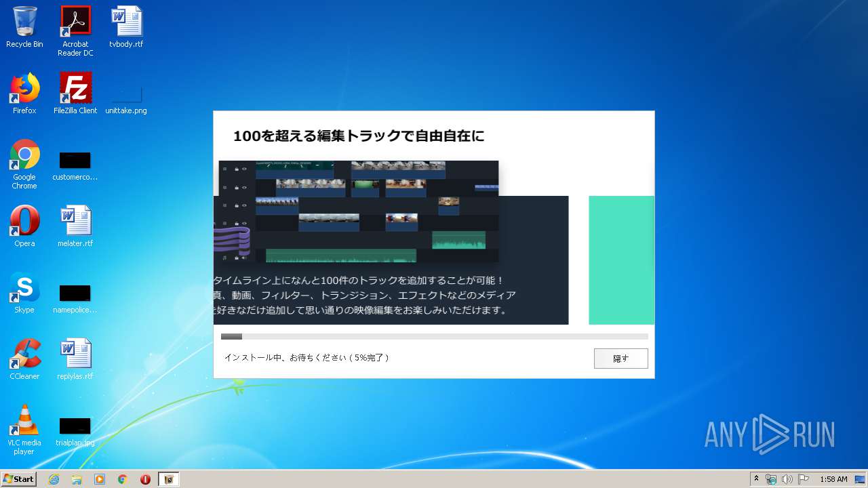
Task: Click the インストール中、お待ちください status text
Action: click(306, 357)
